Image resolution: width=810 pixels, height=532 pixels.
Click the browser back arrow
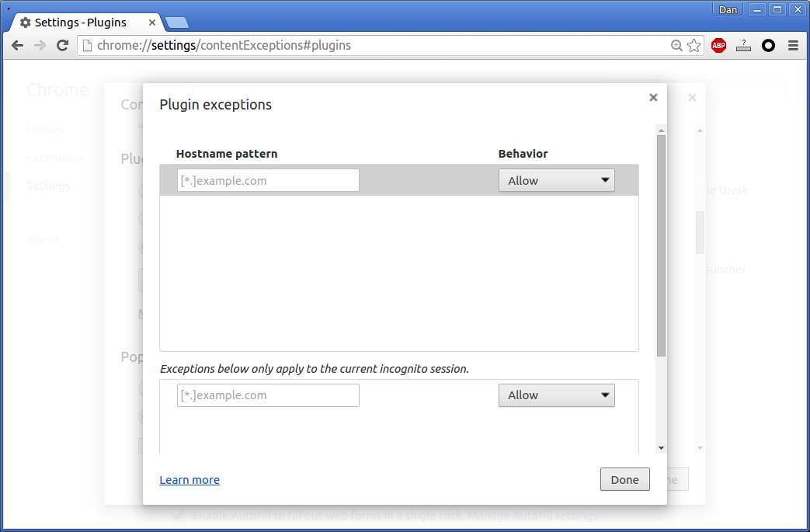[x=18, y=46]
